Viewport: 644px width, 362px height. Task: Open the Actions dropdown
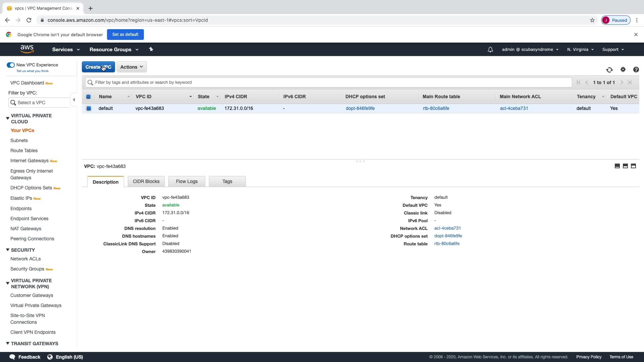[131, 67]
